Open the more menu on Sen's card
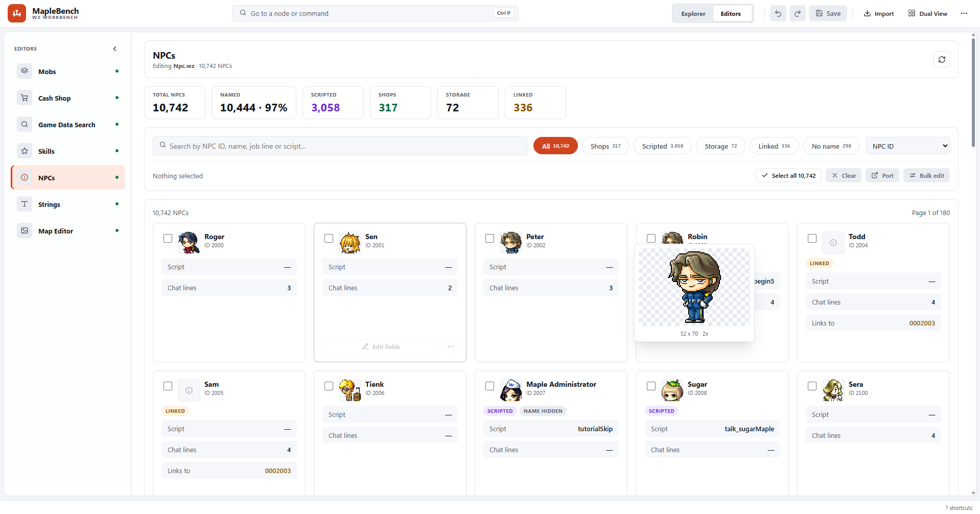Viewport: 980px width, 514px height. (x=451, y=346)
